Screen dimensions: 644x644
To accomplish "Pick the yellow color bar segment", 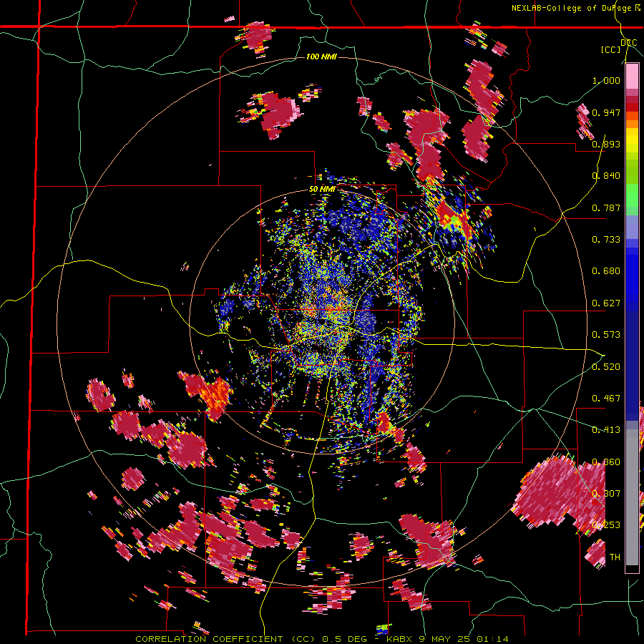I will pos(632,140).
